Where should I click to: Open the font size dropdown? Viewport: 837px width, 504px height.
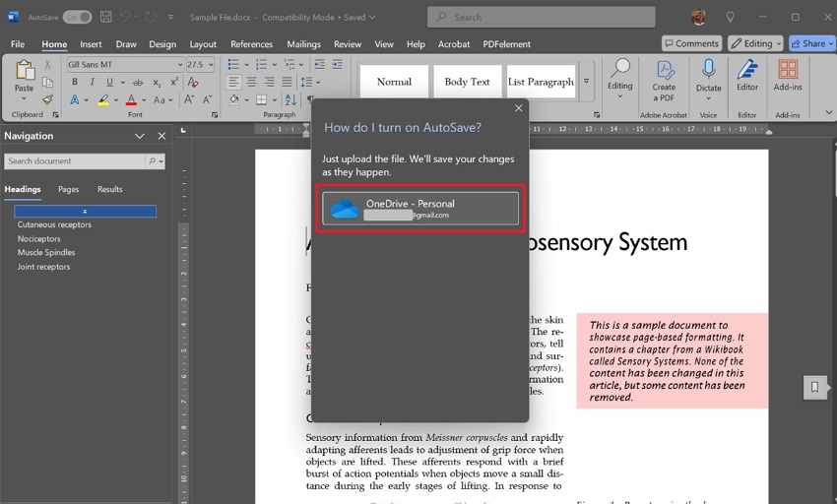click(x=211, y=65)
